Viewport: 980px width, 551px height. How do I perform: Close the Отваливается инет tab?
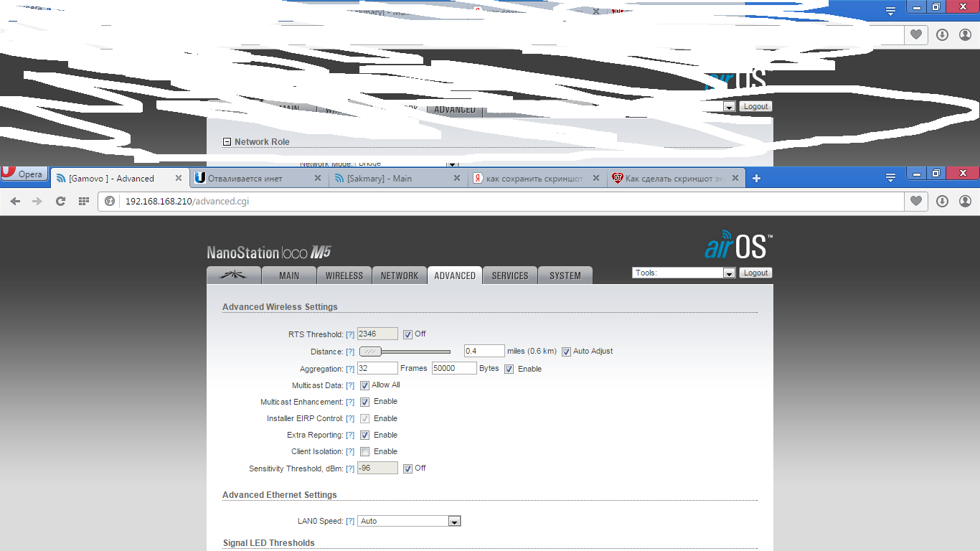(x=318, y=179)
